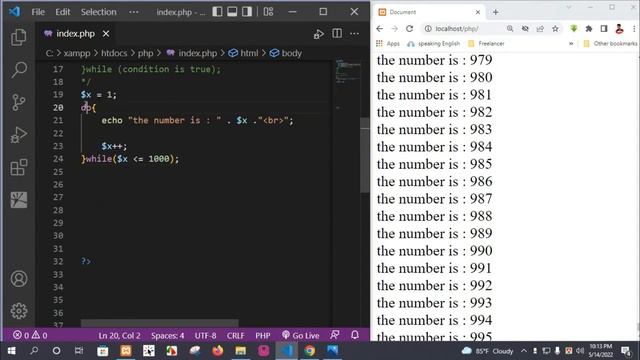
Task: Open Run and Debug view
Action: [18, 135]
